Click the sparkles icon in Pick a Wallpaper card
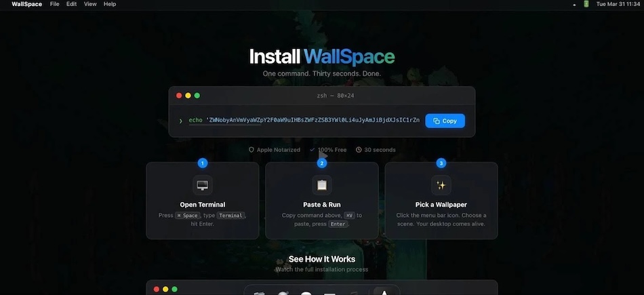The width and height of the screenshot is (644, 295). coord(441,185)
